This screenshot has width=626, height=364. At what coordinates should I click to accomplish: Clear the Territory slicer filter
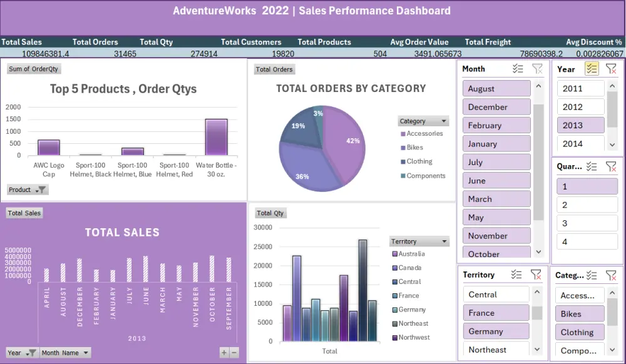(536, 275)
